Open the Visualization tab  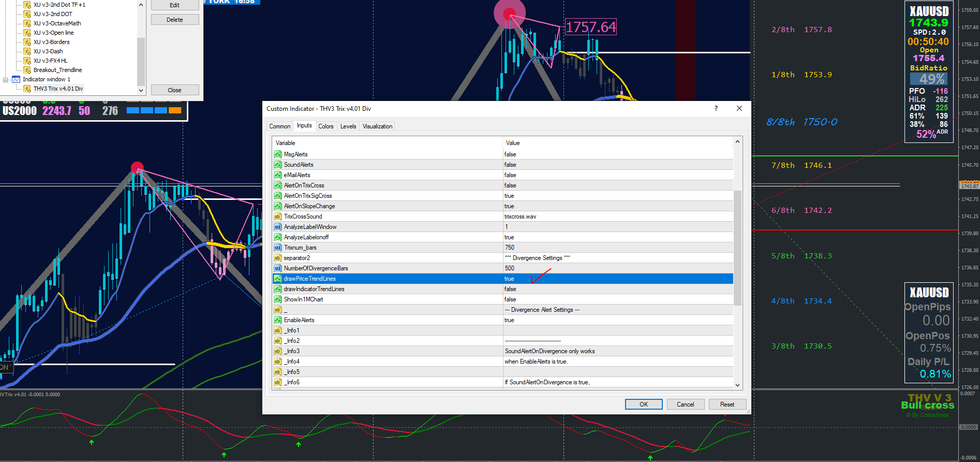pos(377,126)
